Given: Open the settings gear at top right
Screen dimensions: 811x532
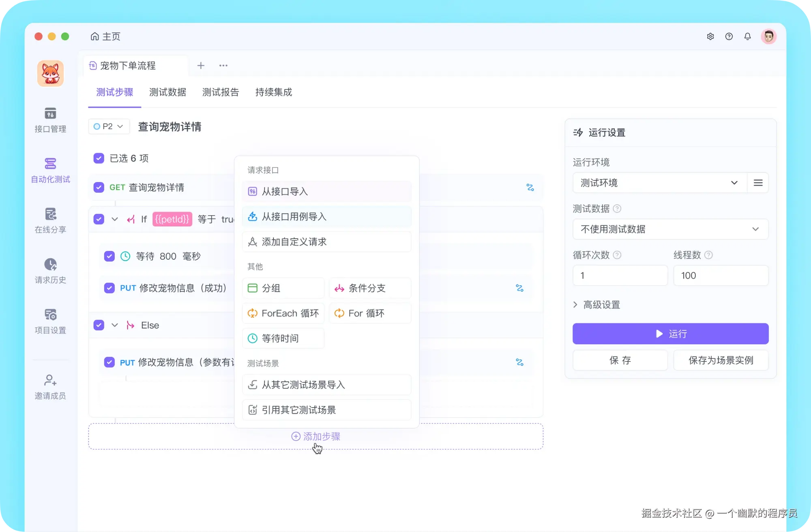Looking at the screenshot, I should [710, 36].
